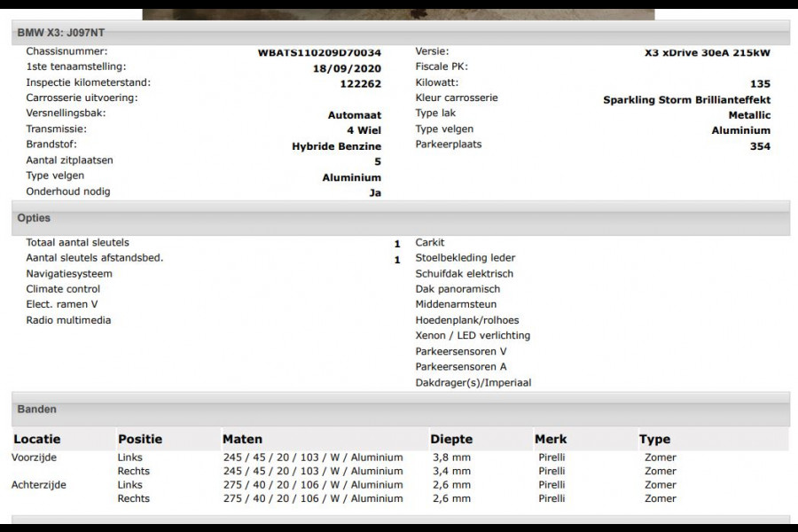Click the X3 xDrive 30eA 215kW version text
The width and height of the screenshot is (798, 532).
[707, 52]
